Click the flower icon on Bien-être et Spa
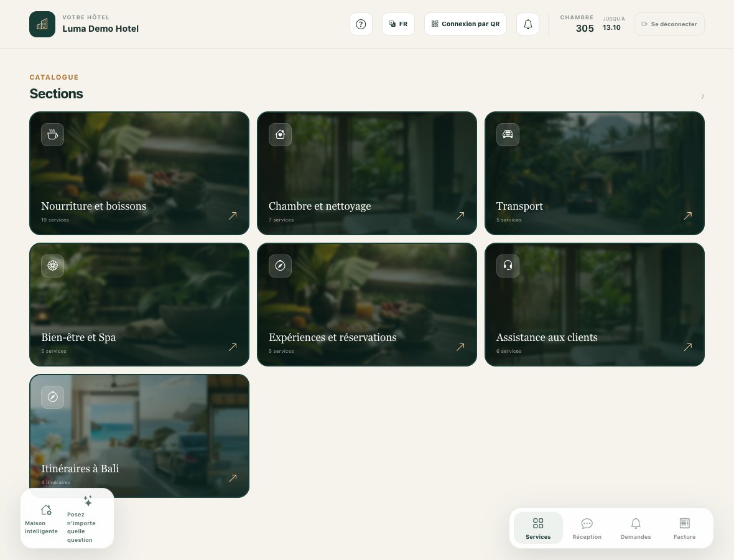This screenshot has height=560, width=734. [x=52, y=266]
